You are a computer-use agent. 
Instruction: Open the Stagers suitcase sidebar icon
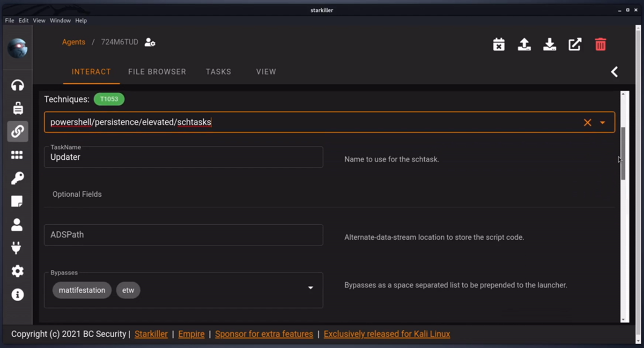(x=18, y=108)
